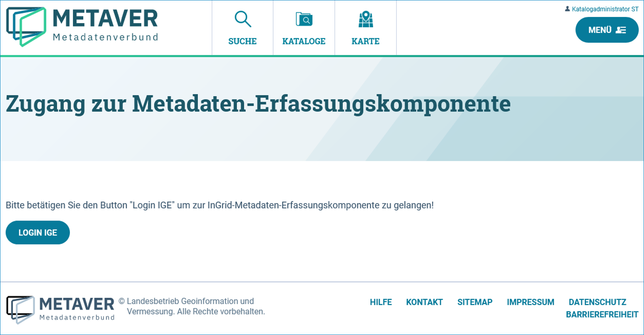Open the MENÜ button
The height and width of the screenshot is (335, 644).
coord(607,30)
